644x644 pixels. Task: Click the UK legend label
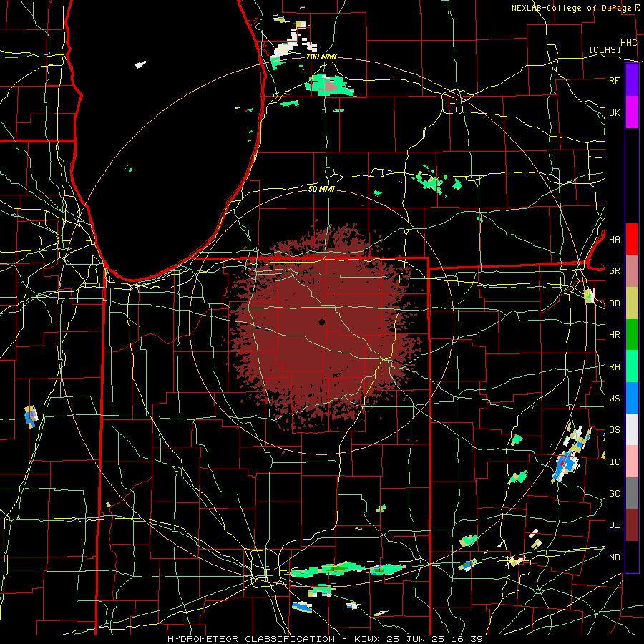coord(614,112)
